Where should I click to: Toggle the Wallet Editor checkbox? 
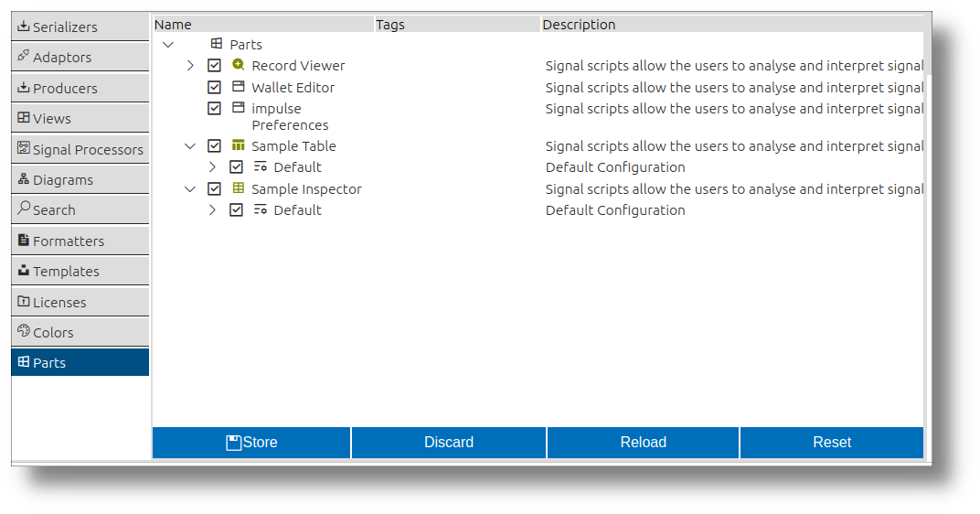pyautogui.click(x=214, y=87)
